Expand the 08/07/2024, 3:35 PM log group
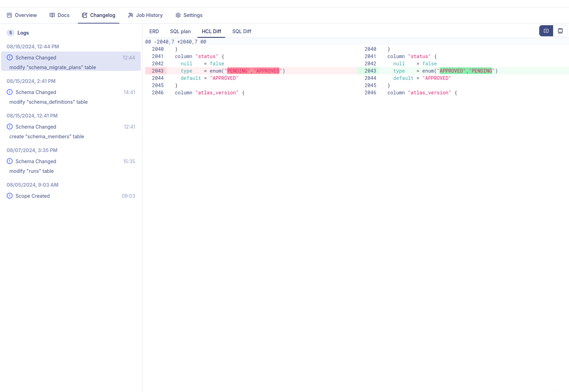The width and height of the screenshot is (569, 392). (x=32, y=150)
